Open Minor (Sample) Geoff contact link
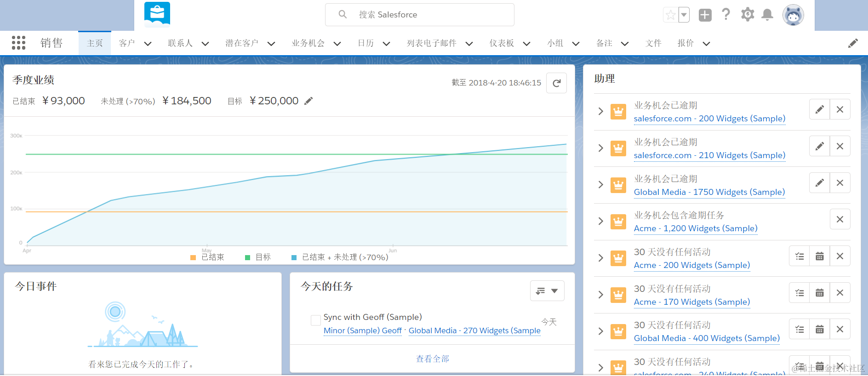 363,330
